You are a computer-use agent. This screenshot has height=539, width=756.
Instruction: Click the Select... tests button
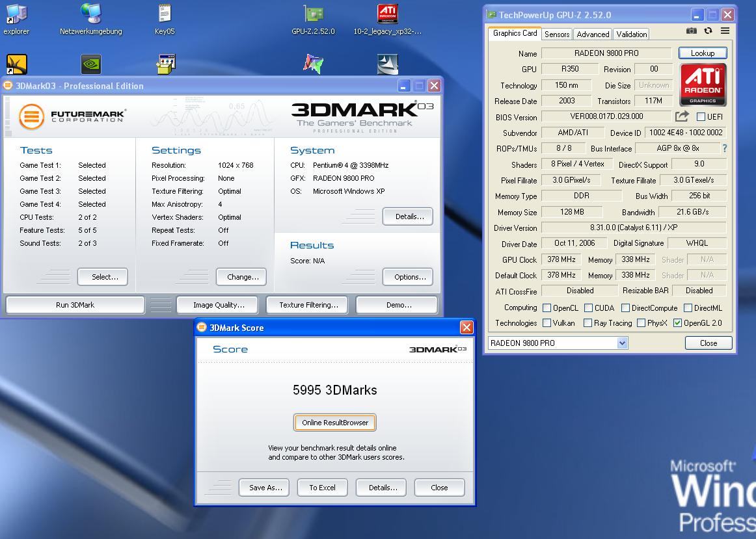pyautogui.click(x=103, y=277)
